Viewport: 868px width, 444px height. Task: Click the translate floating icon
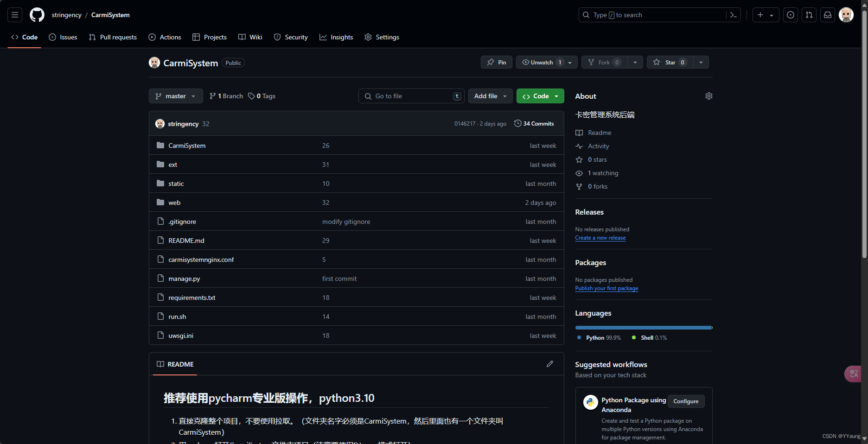click(x=853, y=374)
